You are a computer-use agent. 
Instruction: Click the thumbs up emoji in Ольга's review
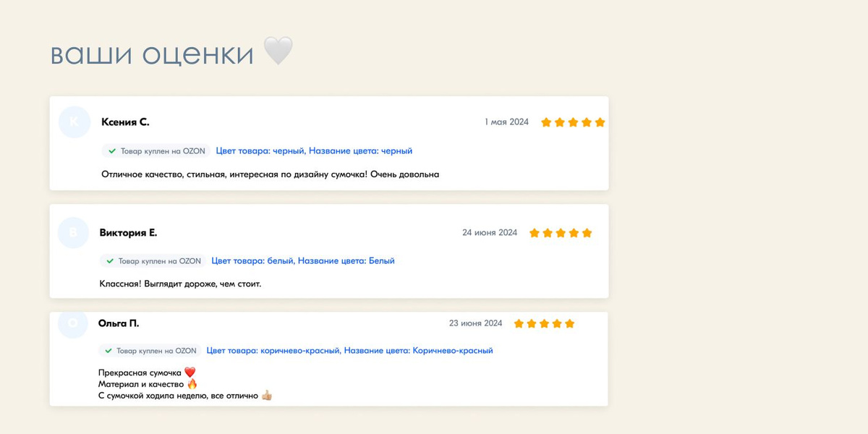267,396
